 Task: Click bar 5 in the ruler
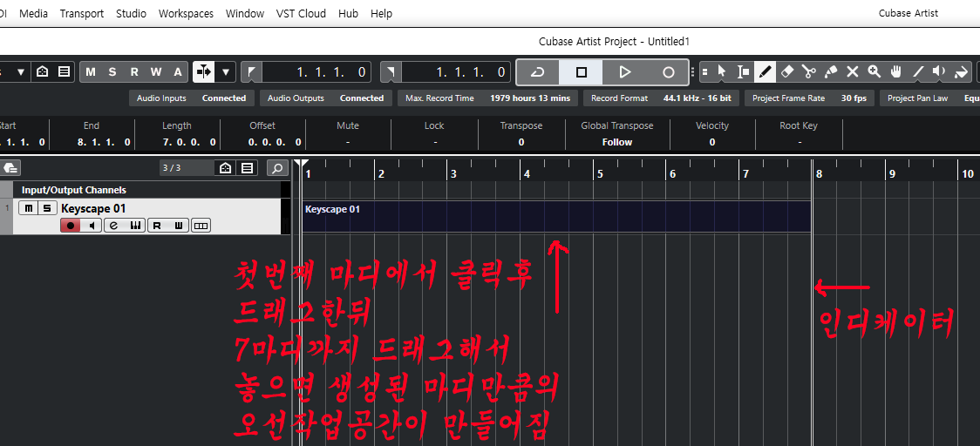point(600,174)
